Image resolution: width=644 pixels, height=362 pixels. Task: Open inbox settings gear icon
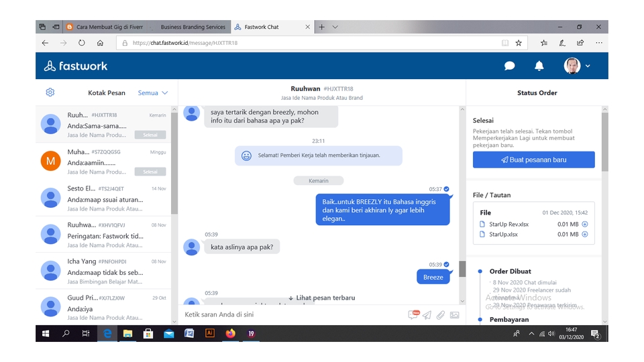tap(50, 93)
